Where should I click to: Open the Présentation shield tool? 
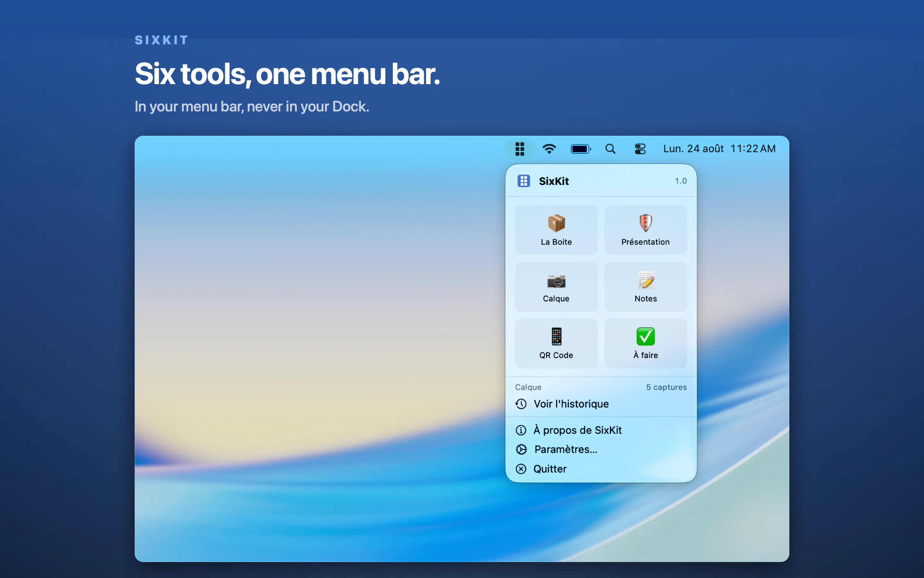(645, 230)
